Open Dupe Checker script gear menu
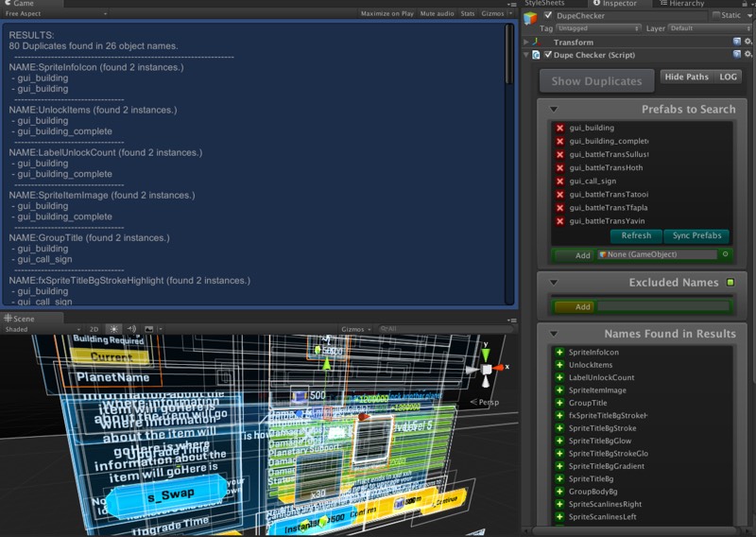 pos(748,55)
